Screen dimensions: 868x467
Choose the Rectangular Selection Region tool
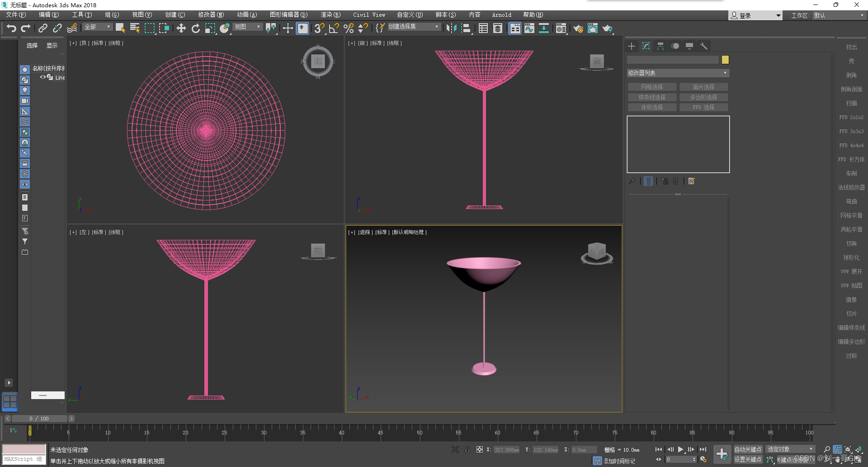(149, 29)
